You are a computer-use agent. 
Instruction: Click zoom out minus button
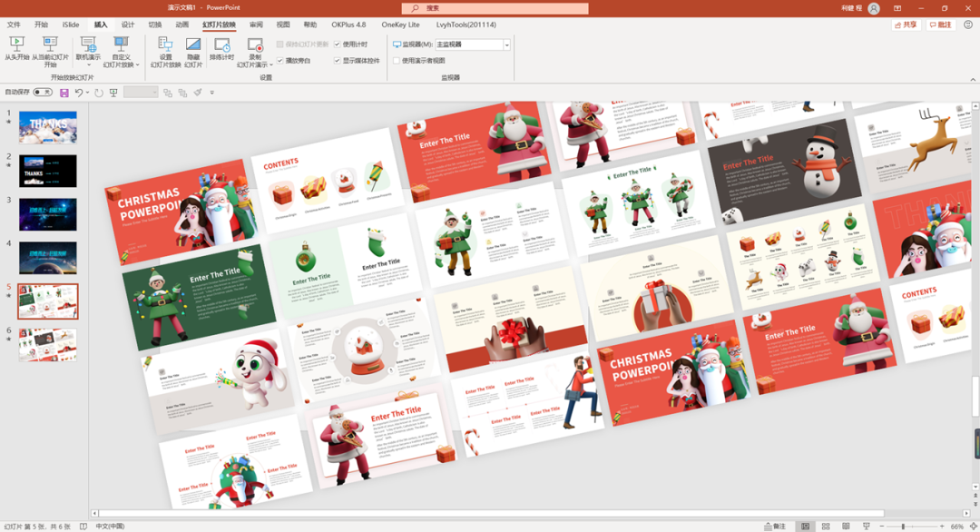point(882,527)
